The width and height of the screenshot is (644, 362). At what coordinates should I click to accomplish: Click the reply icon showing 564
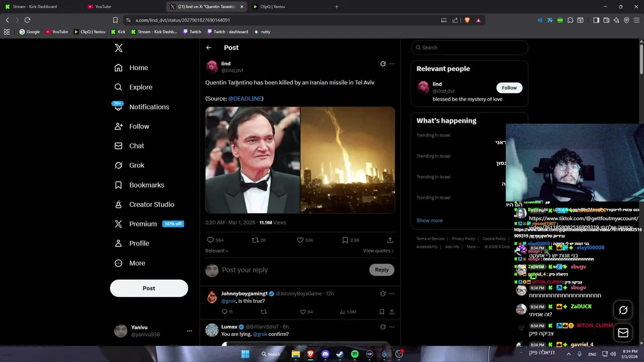tap(215, 240)
